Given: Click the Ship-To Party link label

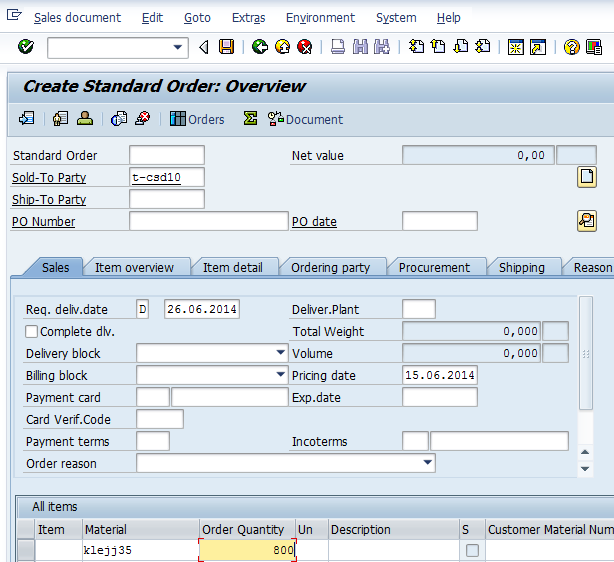Looking at the screenshot, I should [x=49, y=199].
